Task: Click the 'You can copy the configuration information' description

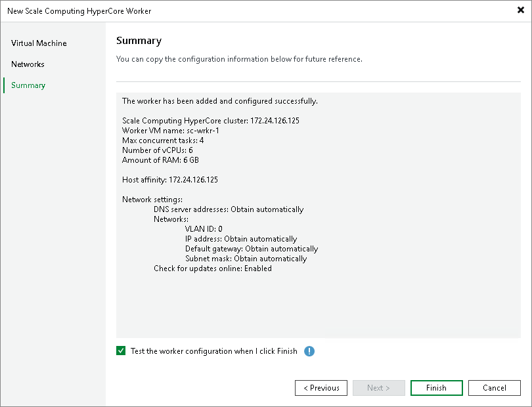Action: 239,59
